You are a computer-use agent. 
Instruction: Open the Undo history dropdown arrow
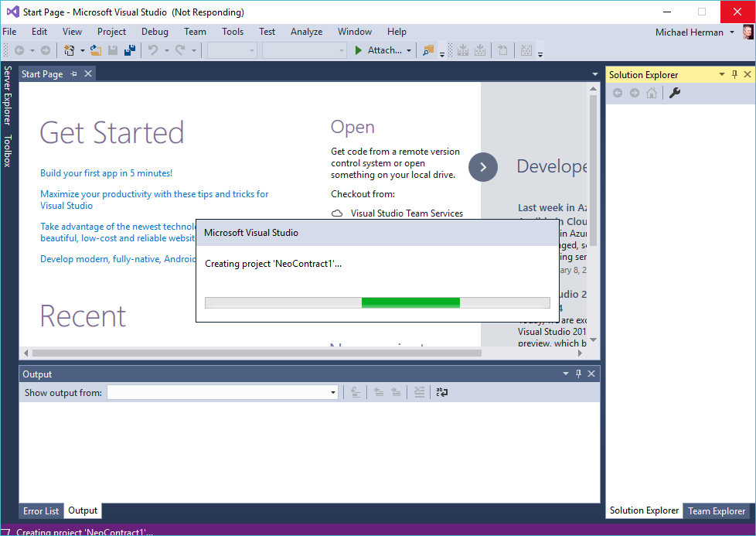coord(166,50)
